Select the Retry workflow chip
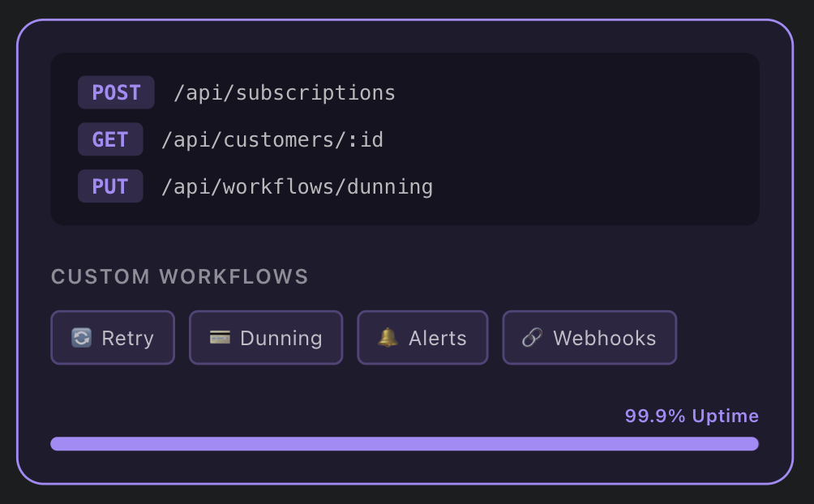The image size is (814, 504). pyautogui.click(x=113, y=338)
